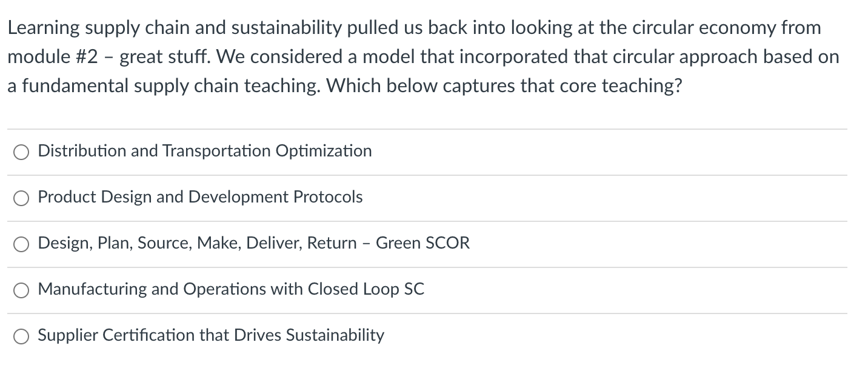Click the first answer row area

pyautogui.click(x=424, y=152)
